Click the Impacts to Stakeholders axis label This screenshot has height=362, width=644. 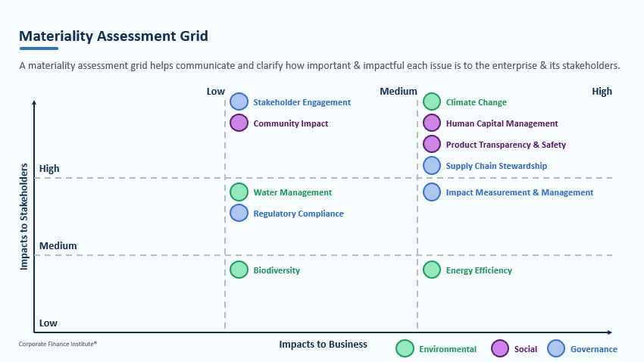[x=24, y=216]
